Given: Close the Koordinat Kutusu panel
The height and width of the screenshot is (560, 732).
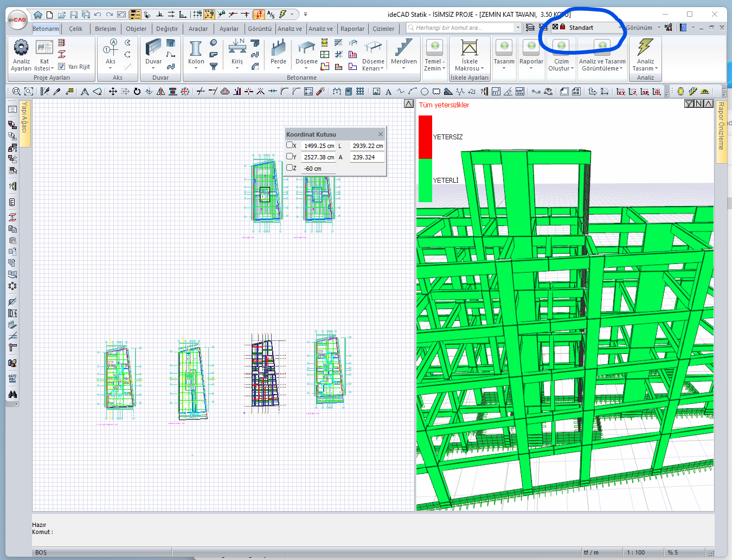Looking at the screenshot, I should tap(381, 134).
